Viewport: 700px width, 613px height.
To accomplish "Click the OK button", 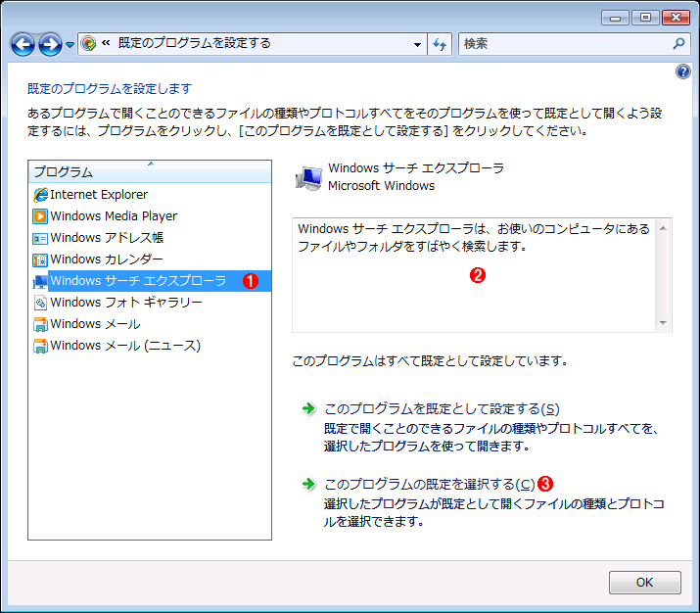I will pyautogui.click(x=644, y=583).
